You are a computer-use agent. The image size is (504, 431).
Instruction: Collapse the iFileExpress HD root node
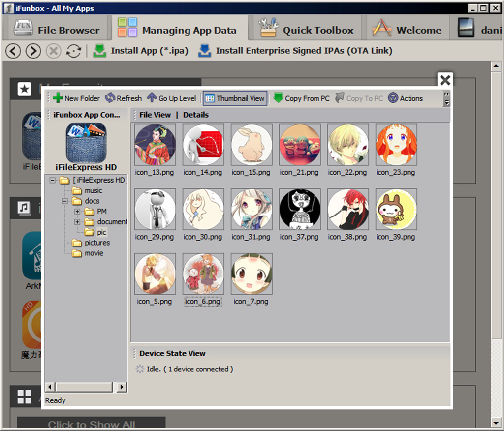pyautogui.click(x=53, y=181)
